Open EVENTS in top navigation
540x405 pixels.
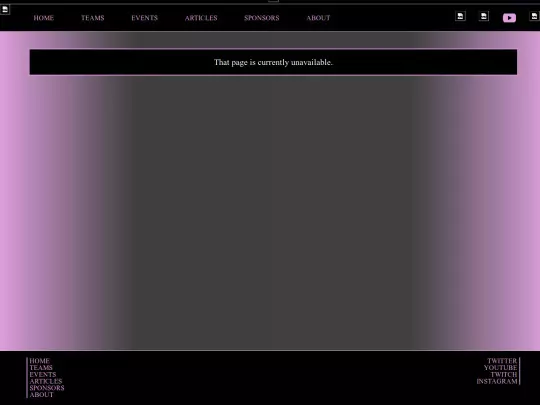click(144, 18)
